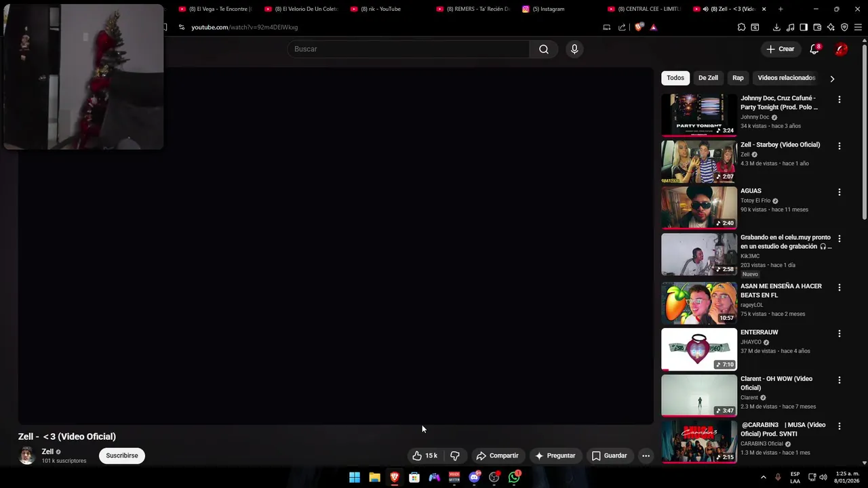Open options menu for Zell - Starboy video
Image resolution: width=868 pixels, height=488 pixels.
[x=839, y=146]
